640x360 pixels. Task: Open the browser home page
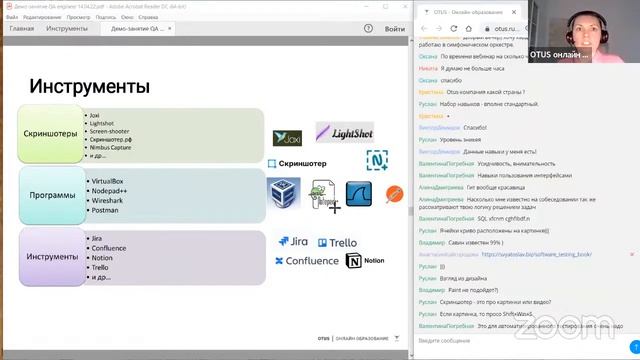click(469, 29)
